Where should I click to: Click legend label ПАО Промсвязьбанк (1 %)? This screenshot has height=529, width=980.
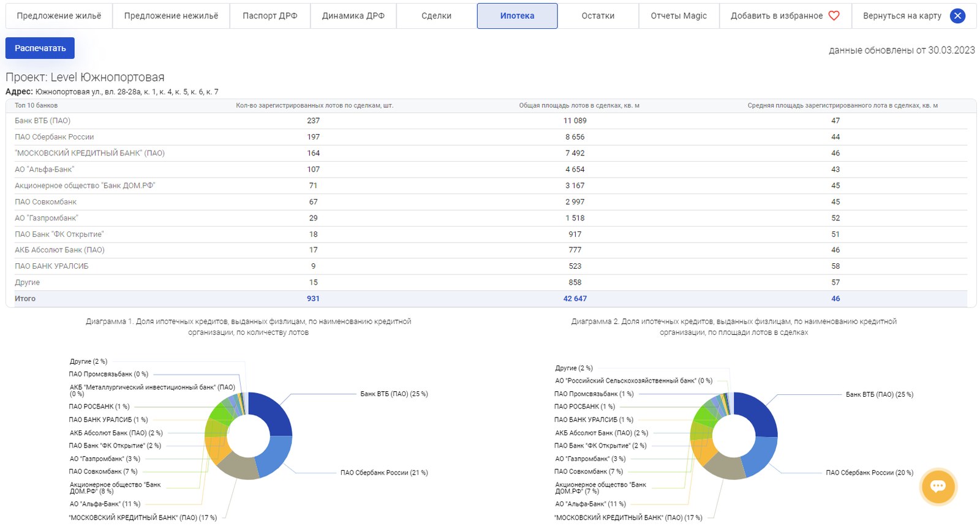(x=594, y=394)
